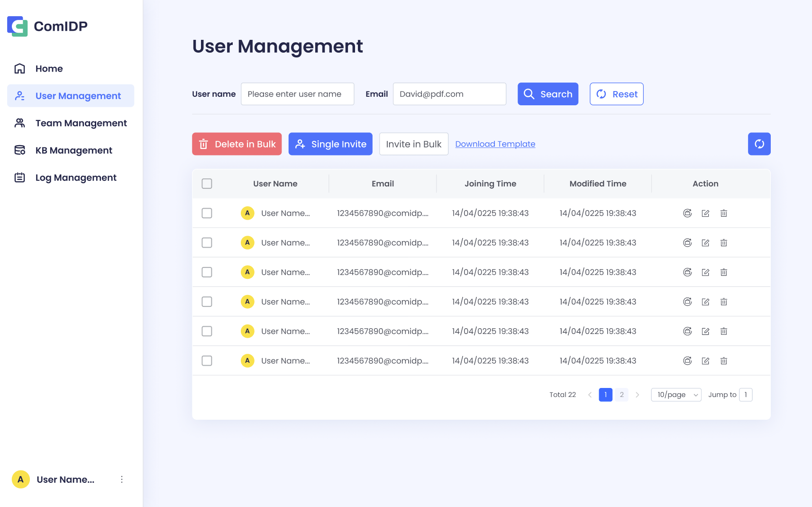The width and height of the screenshot is (812, 507).
Task: Click the trash icon in the last row
Action: [723, 361]
